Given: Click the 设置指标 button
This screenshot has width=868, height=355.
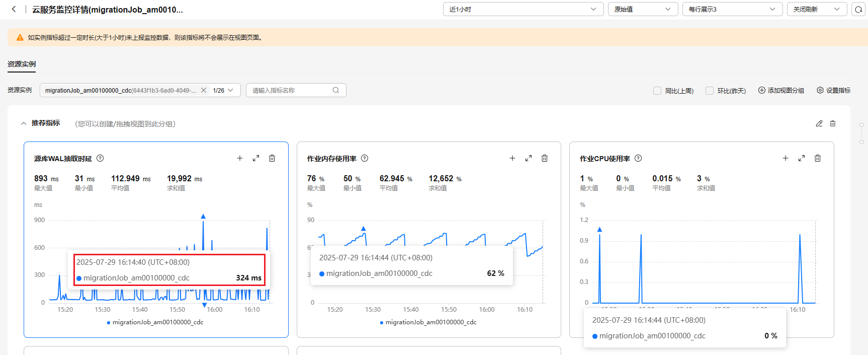Looking at the screenshot, I should [x=833, y=91].
